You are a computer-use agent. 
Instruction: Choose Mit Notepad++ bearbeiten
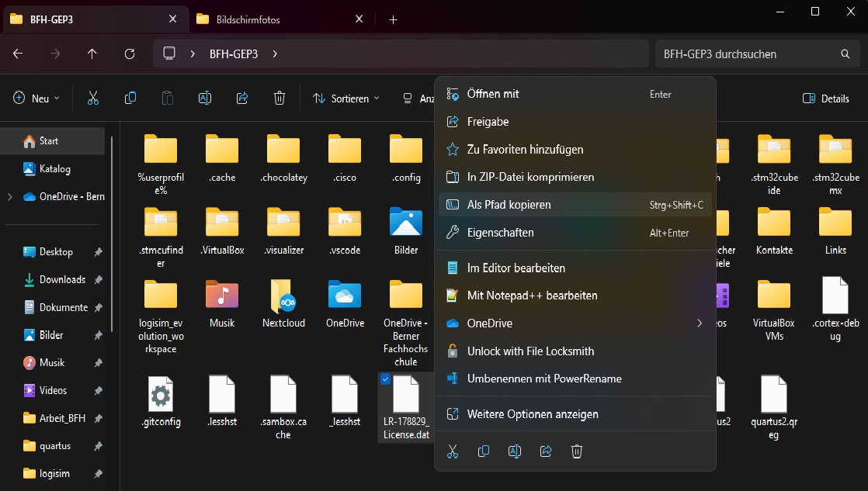click(x=575, y=296)
